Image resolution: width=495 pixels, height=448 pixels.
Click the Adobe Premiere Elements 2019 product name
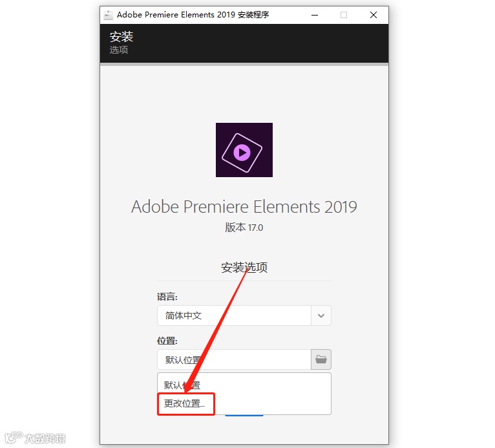[244, 207]
